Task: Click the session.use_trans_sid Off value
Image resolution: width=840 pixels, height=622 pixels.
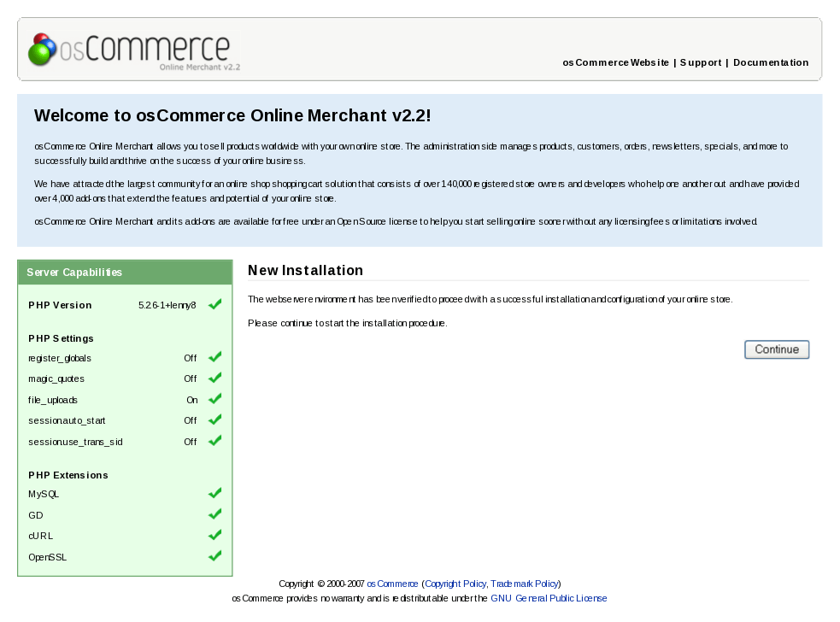Action: point(191,442)
